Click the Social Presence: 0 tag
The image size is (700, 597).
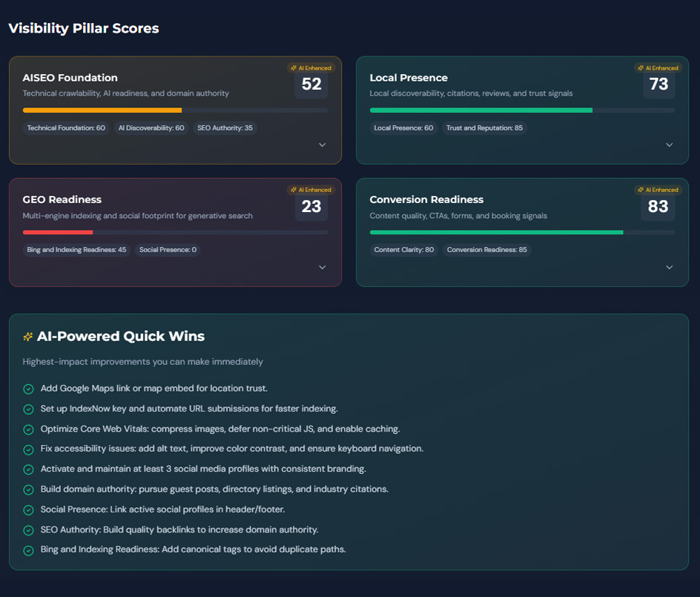[x=168, y=250]
